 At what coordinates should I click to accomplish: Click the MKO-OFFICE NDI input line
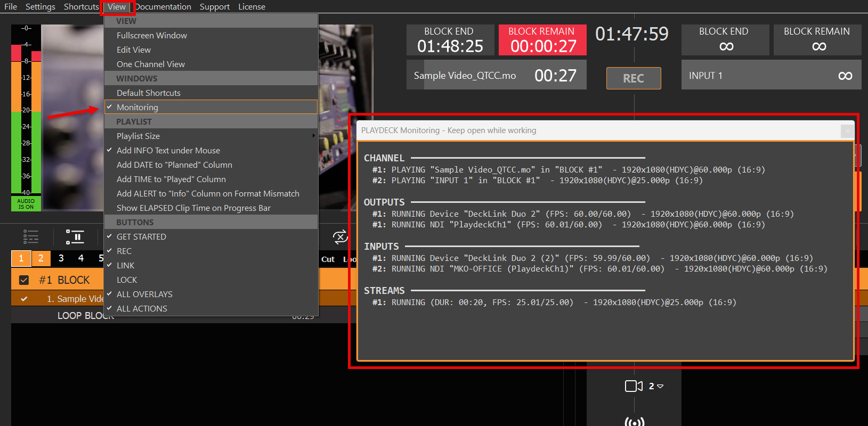pyautogui.click(x=600, y=268)
